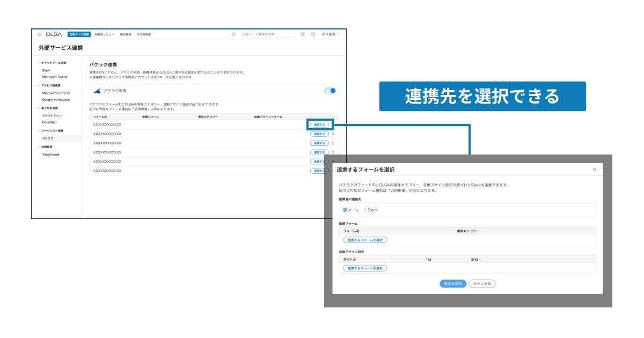This screenshot has height=338, width=644.
Task: Collapse the ワークフロー連携 sidebar group
Action: click(39, 131)
